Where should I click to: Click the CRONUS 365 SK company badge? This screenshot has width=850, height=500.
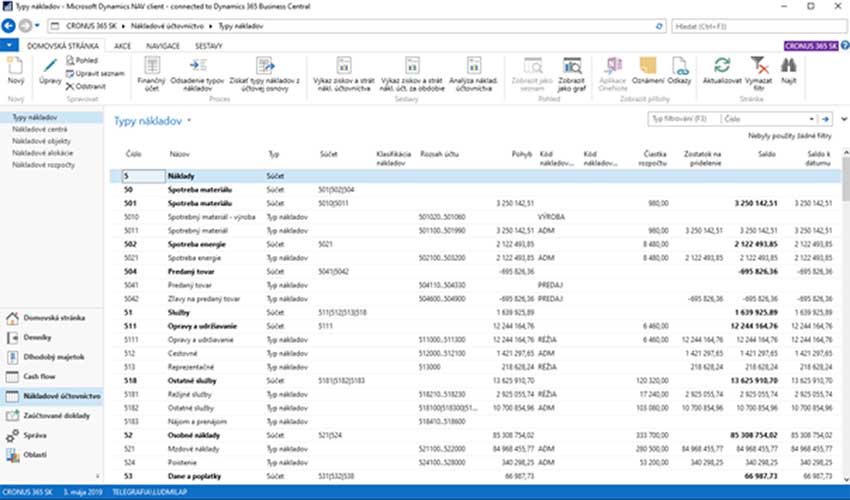click(x=810, y=46)
